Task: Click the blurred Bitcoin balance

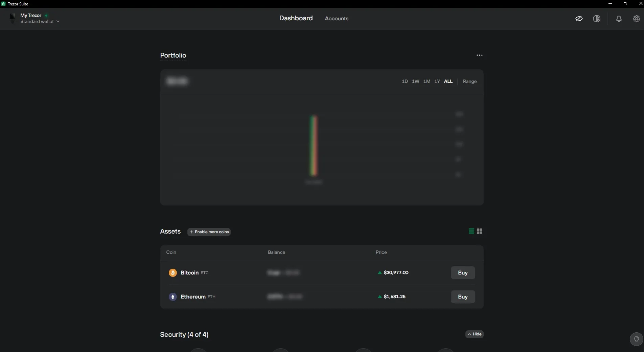Action: tap(283, 273)
